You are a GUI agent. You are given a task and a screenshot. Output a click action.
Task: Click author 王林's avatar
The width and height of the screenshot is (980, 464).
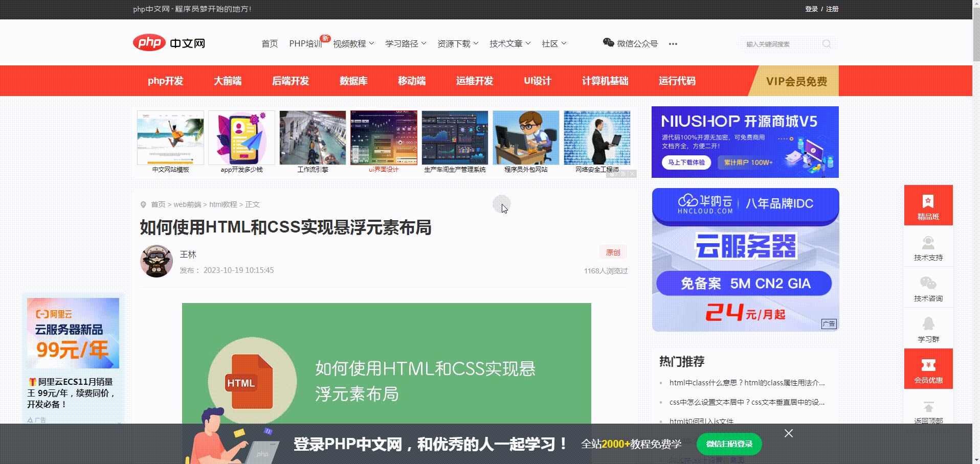pyautogui.click(x=157, y=261)
